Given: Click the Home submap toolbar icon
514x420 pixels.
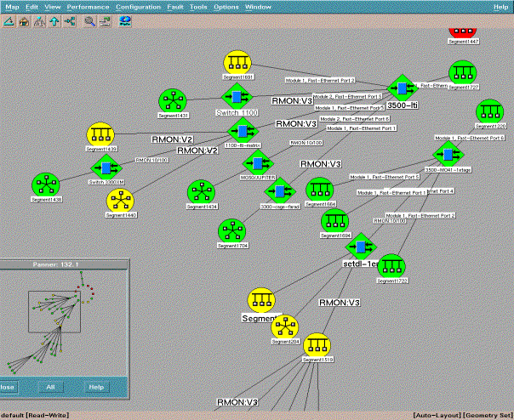Looking at the screenshot, I should tap(24, 21).
